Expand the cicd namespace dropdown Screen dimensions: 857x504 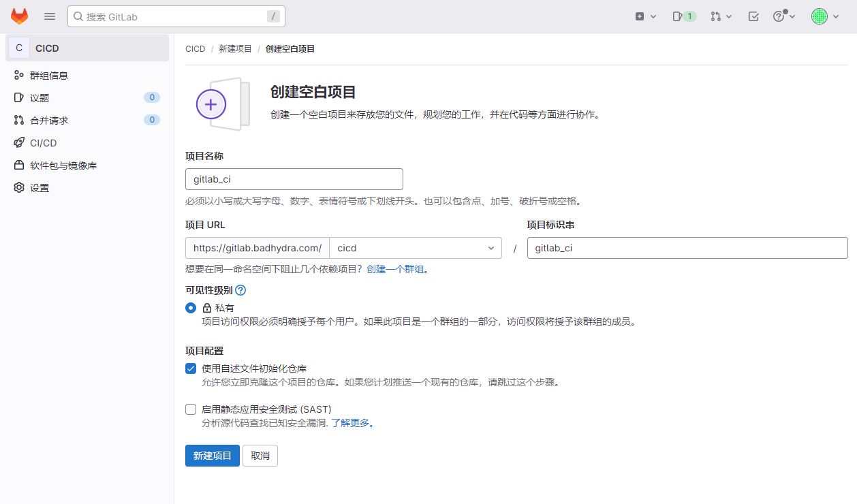[416, 248]
